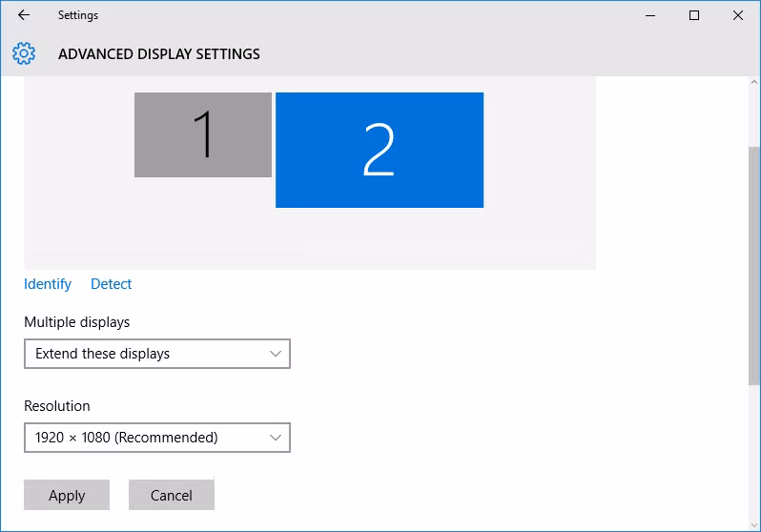
Task: Click the Detect link
Action: coord(111,284)
